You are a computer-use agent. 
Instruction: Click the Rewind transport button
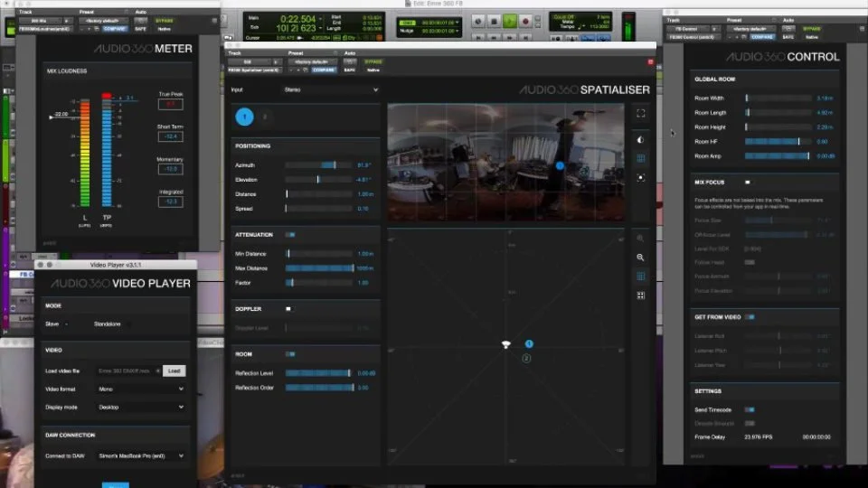495,38
